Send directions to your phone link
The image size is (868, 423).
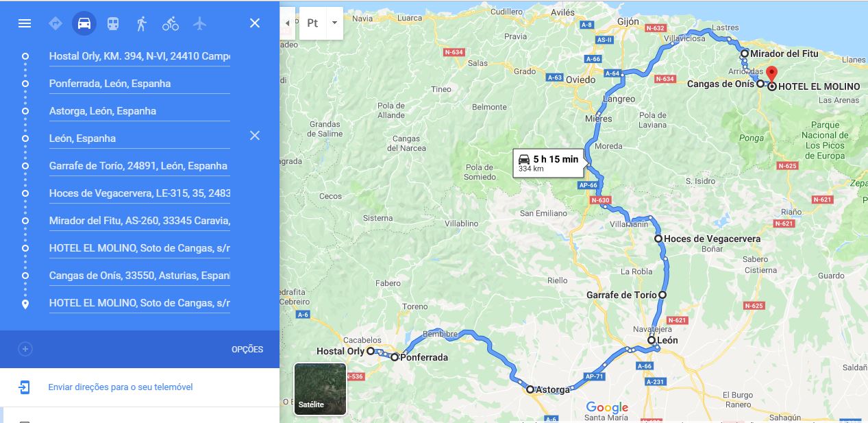click(x=121, y=387)
